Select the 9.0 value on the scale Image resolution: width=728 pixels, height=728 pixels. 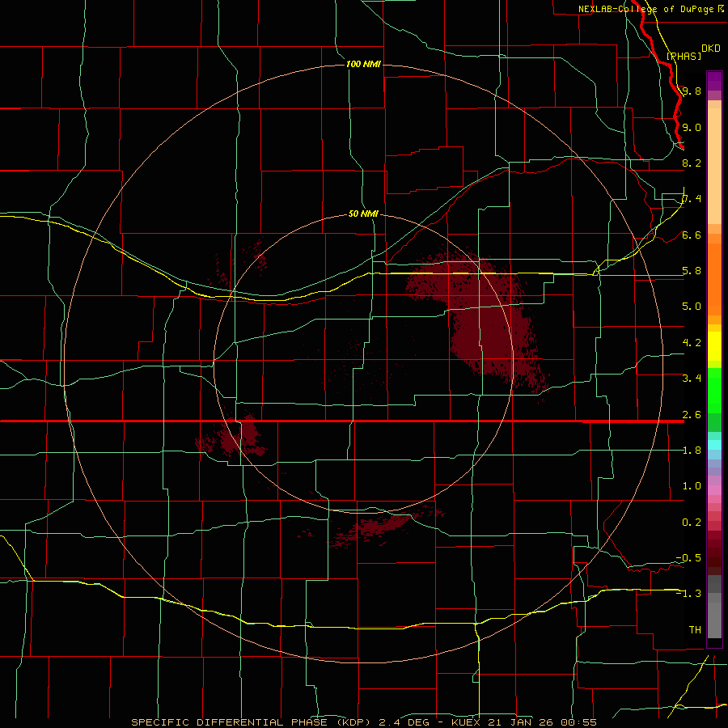click(x=692, y=127)
